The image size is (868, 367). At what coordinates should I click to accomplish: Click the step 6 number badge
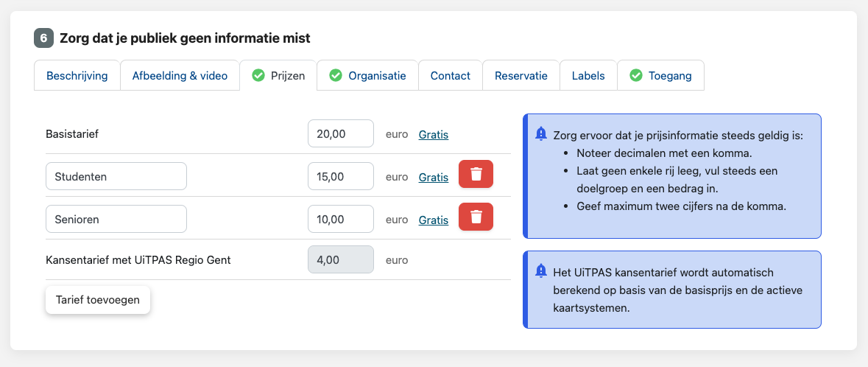pos(43,38)
